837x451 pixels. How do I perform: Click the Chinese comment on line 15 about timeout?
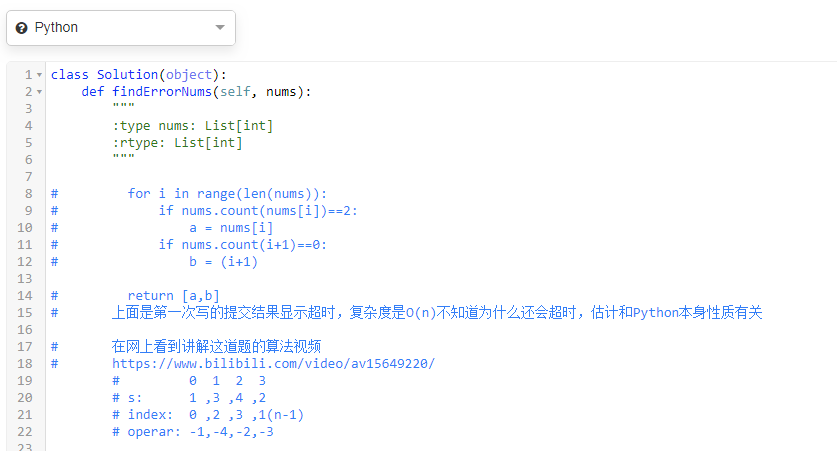pos(437,312)
